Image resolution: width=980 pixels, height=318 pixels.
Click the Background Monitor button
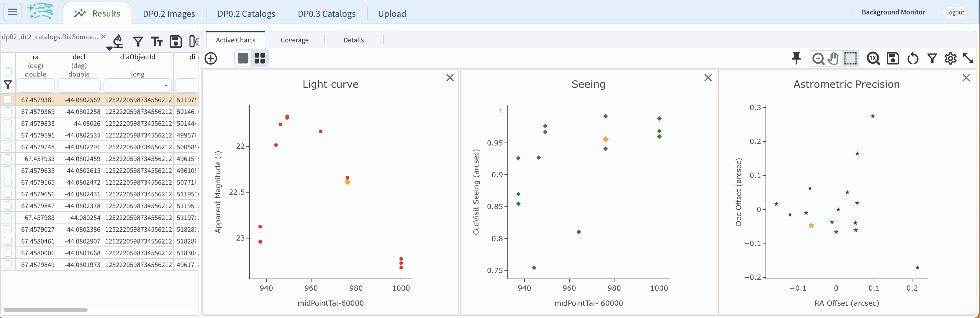coord(893,12)
